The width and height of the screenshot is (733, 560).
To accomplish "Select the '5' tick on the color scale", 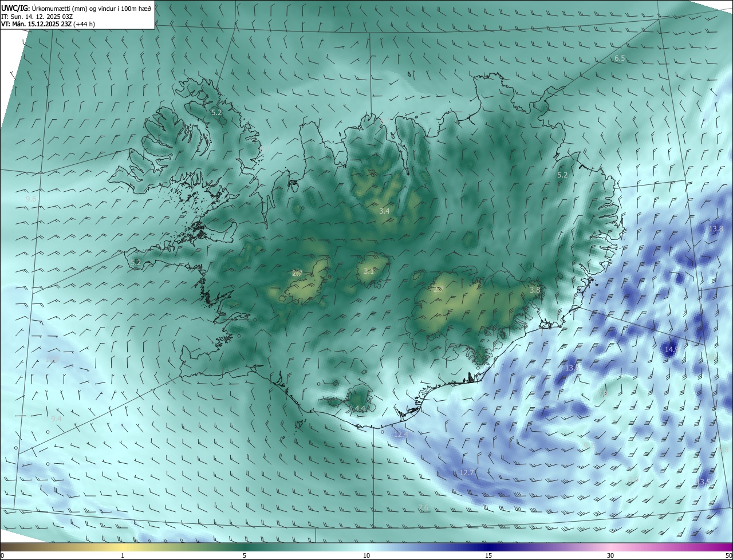I will pos(245,555).
